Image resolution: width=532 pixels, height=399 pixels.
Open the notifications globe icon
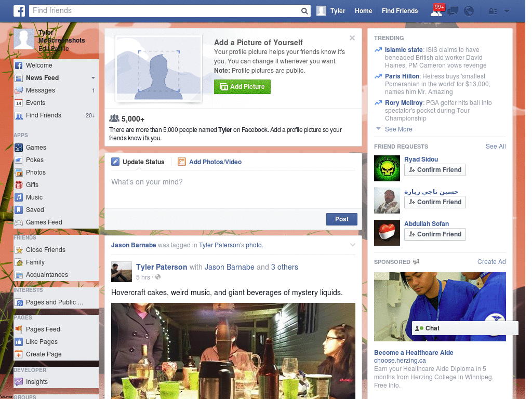(469, 10)
